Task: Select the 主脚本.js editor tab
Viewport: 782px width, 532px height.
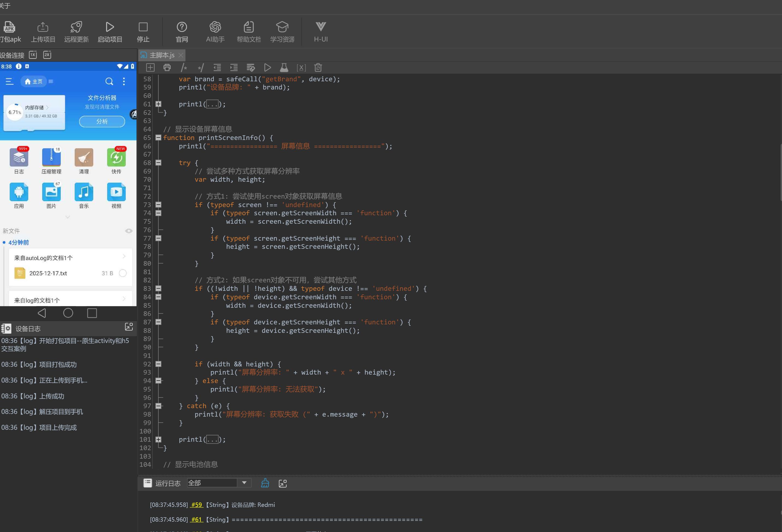Action: (162, 55)
